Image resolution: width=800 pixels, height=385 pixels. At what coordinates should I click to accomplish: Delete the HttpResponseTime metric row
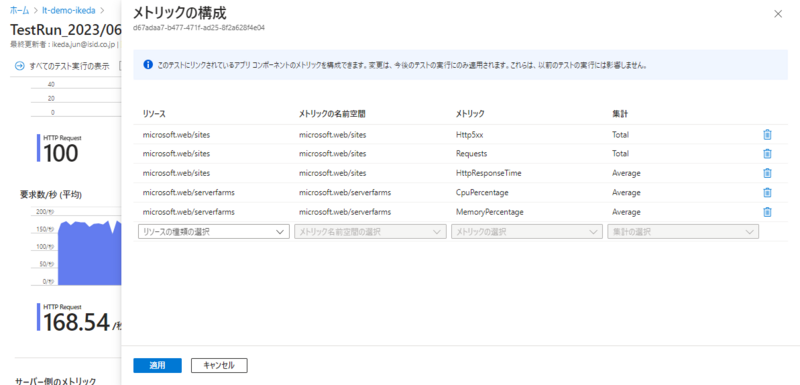pyautogui.click(x=767, y=173)
